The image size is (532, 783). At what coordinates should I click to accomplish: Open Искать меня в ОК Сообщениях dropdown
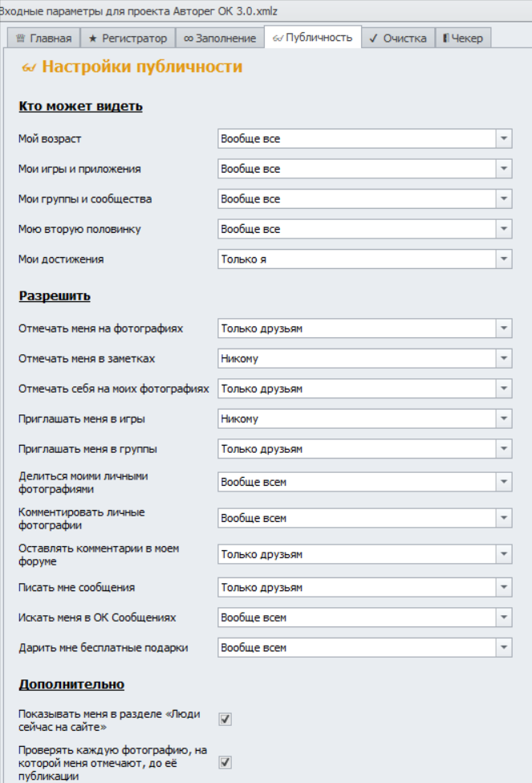pos(503,618)
